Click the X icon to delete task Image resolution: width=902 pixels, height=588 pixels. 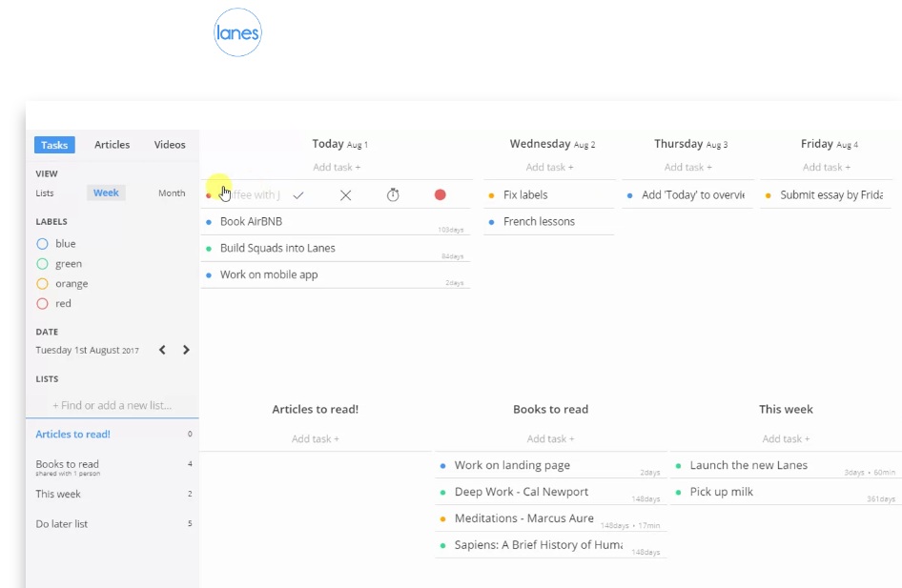(x=346, y=195)
